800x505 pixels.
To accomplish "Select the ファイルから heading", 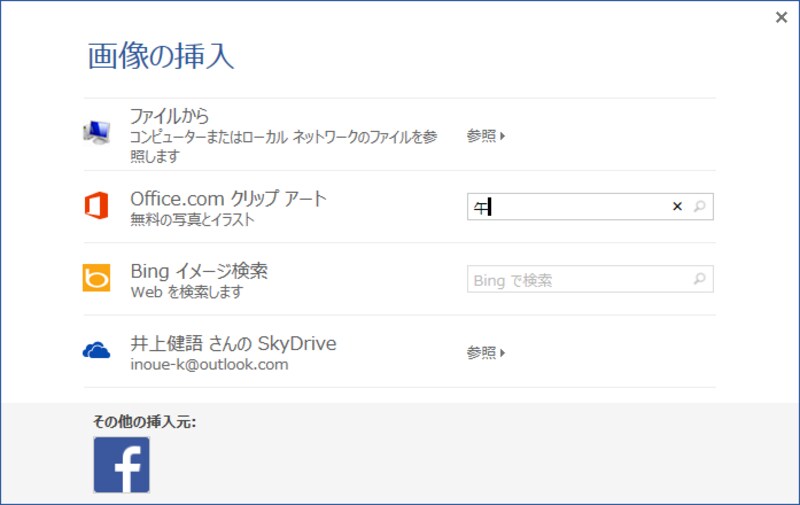I will click(169, 116).
